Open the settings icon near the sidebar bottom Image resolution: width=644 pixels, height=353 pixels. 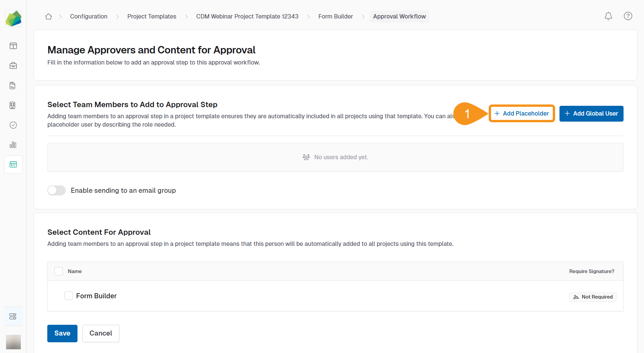pos(13,316)
